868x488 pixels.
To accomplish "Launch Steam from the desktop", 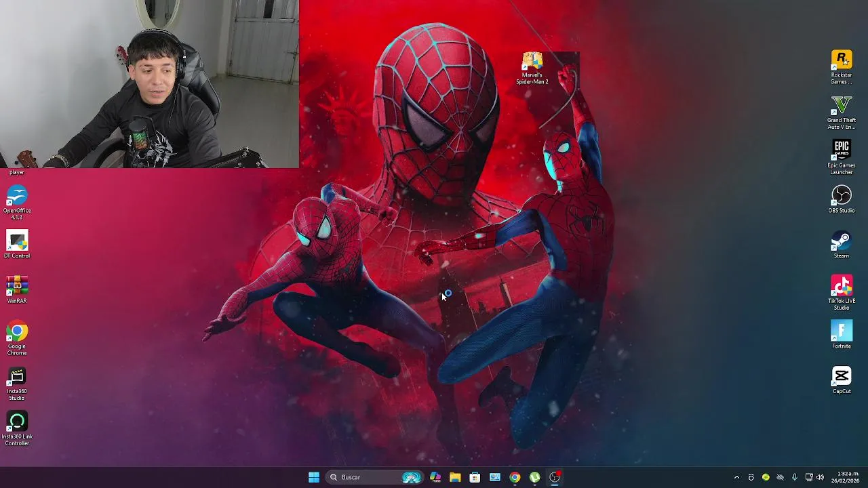I will (x=841, y=245).
